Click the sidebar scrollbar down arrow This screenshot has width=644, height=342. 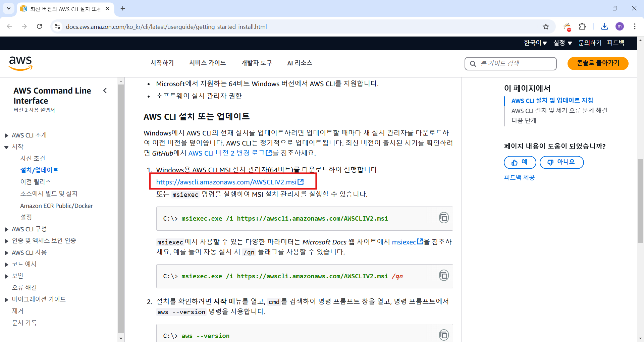tap(121, 338)
